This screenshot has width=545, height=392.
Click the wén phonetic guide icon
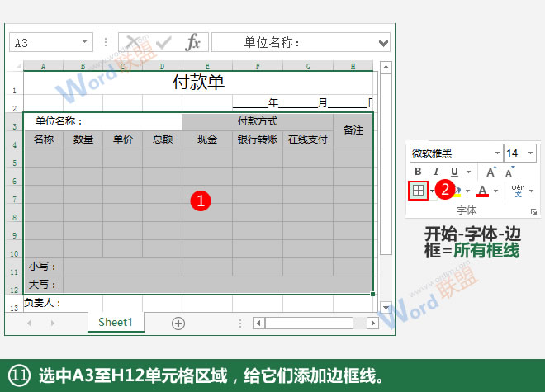(519, 191)
